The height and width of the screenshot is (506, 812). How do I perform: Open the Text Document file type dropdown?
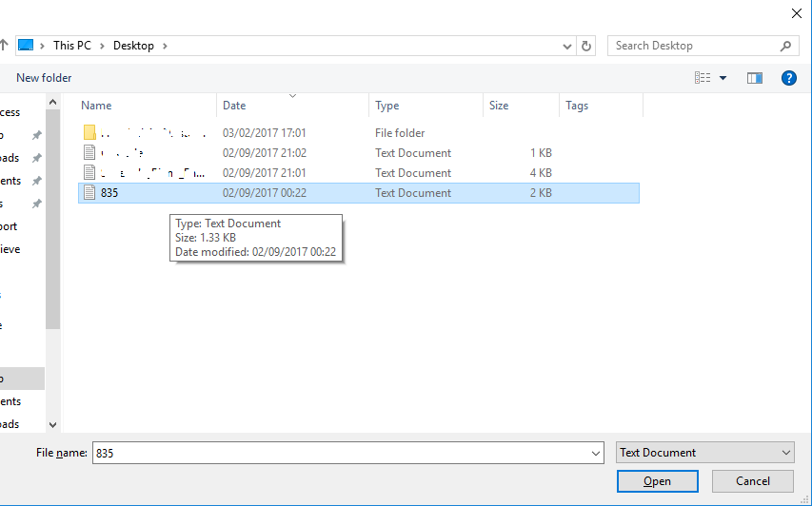[x=785, y=453]
